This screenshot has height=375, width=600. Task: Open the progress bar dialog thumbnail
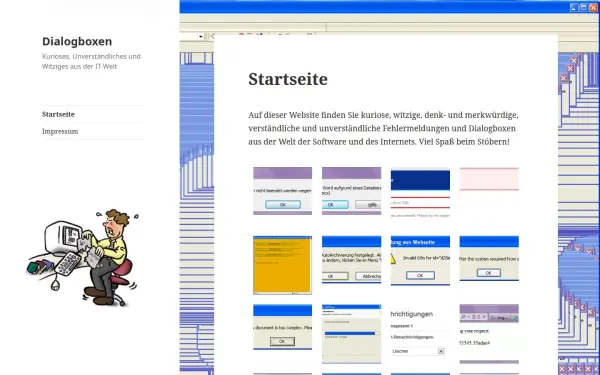click(x=351, y=334)
